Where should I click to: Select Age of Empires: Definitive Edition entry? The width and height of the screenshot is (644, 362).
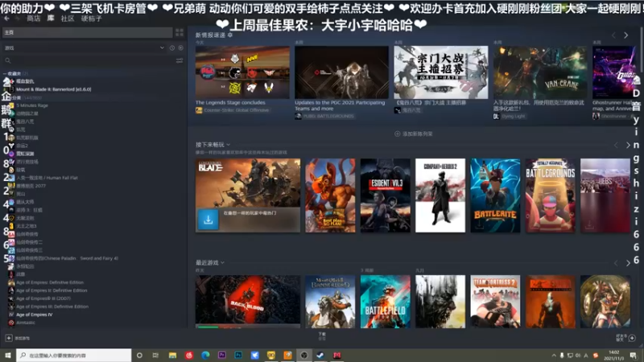(x=50, y=282)
